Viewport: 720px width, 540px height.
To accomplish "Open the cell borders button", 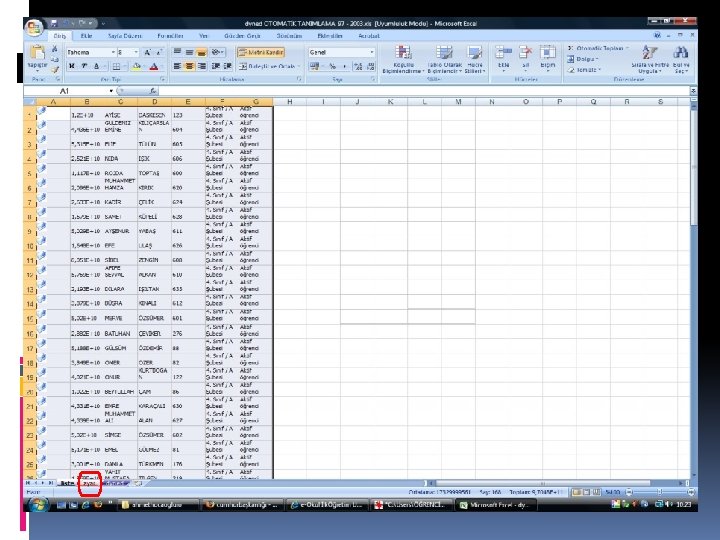I will (x=117, y=67).
